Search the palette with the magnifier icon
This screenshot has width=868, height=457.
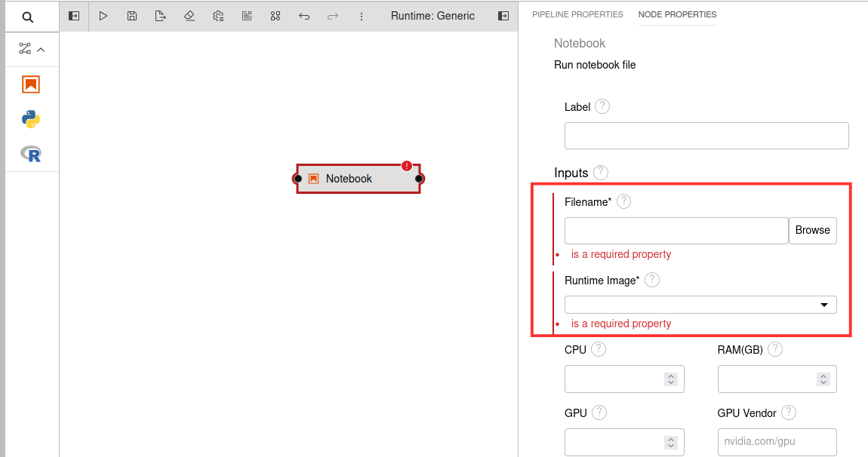pyautogui.click(x=28, y=17)
